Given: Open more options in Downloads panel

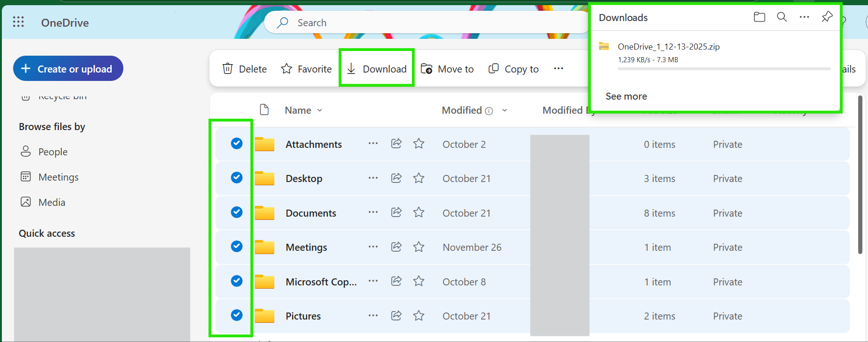Looking at the screenshot, I should pyautogui.click(x=804, y=17).
